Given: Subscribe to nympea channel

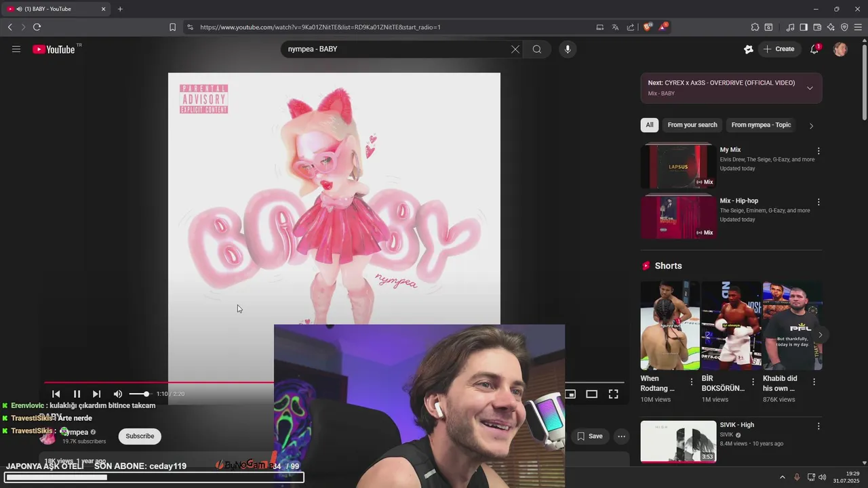Looking at the screenshot, I should point(140,436).
